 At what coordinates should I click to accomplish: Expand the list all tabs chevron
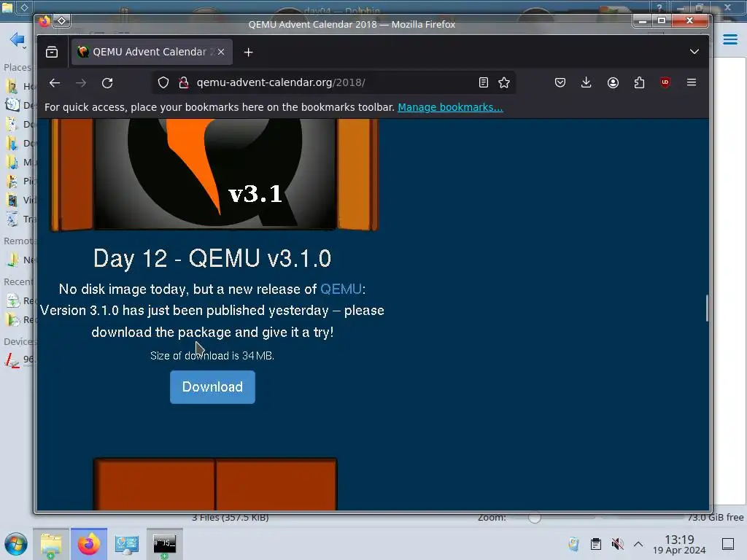pyautogui.click(x=694, y=52)
